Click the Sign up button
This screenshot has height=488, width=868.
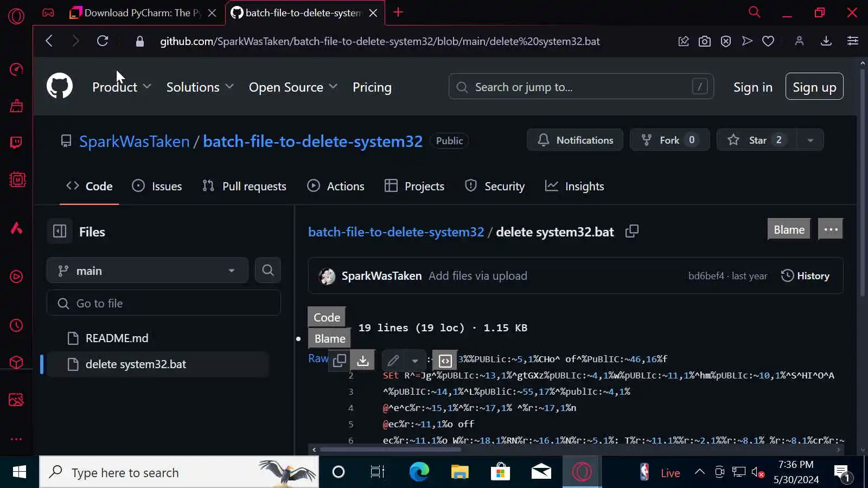pyautogui.click(x=814, y=87)
